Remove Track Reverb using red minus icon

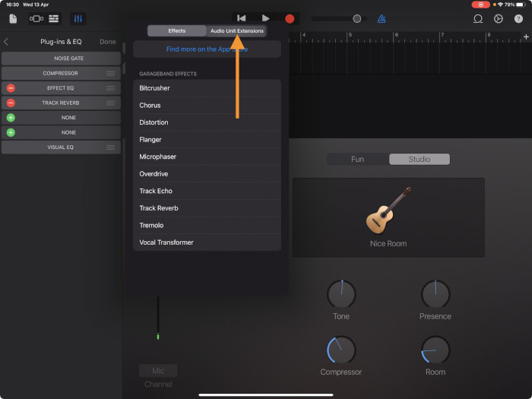click(11, 103)
